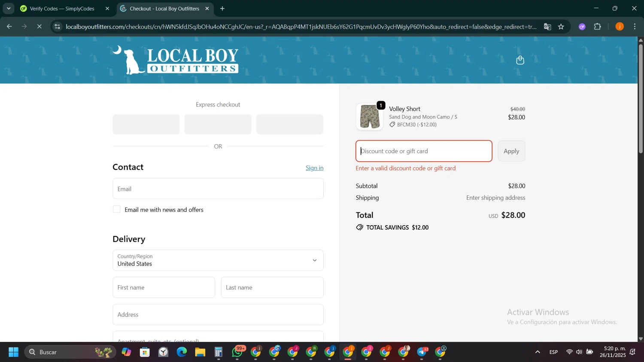The height and width of the screenshot is (362, 644).
Task: Open WhatsApp from taskbar
Action: [237, 352]
